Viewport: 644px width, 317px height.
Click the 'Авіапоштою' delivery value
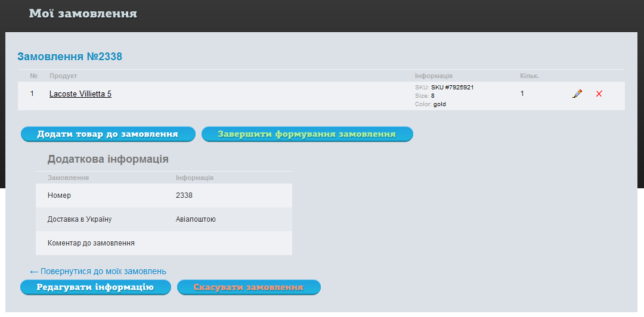(196, 219)
